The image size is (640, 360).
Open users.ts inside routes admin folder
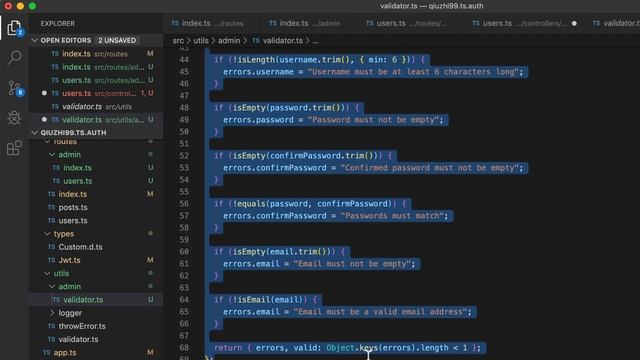pos(77,181)
